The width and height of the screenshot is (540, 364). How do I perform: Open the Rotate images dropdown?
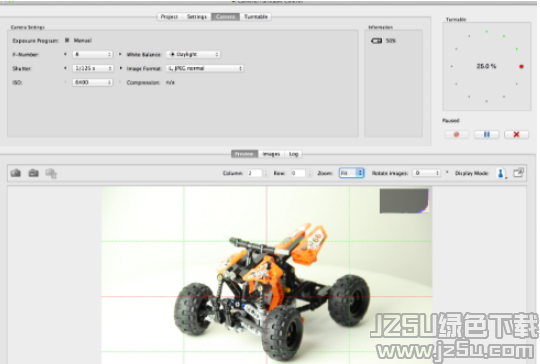click(x=427, y=173)
